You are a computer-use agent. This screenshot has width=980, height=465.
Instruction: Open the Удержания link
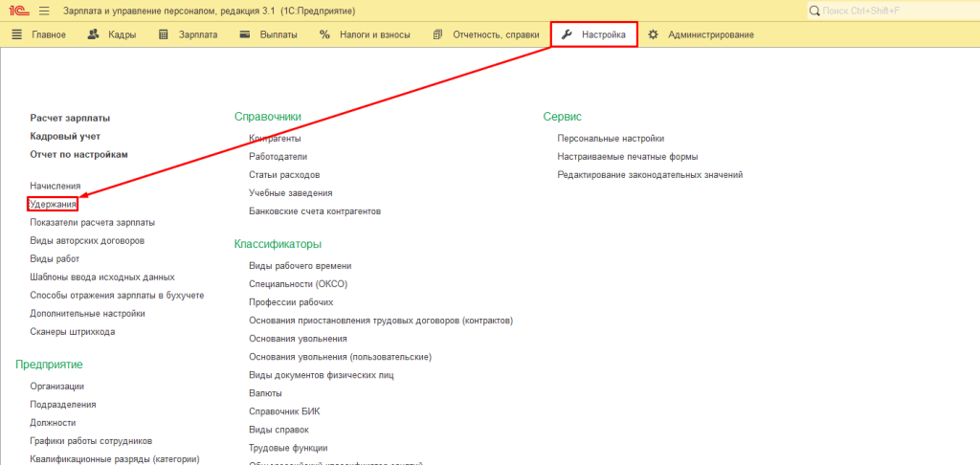coord(54,204)
